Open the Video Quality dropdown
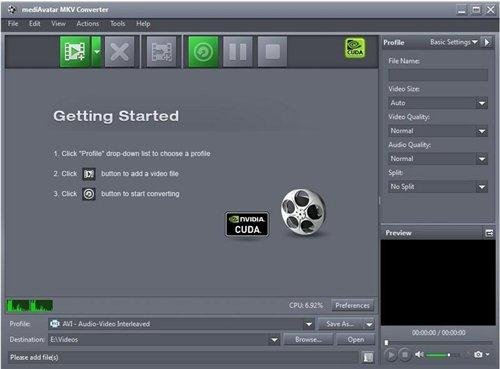Screen dimensions: 500x369 click(x=438, y=131)
